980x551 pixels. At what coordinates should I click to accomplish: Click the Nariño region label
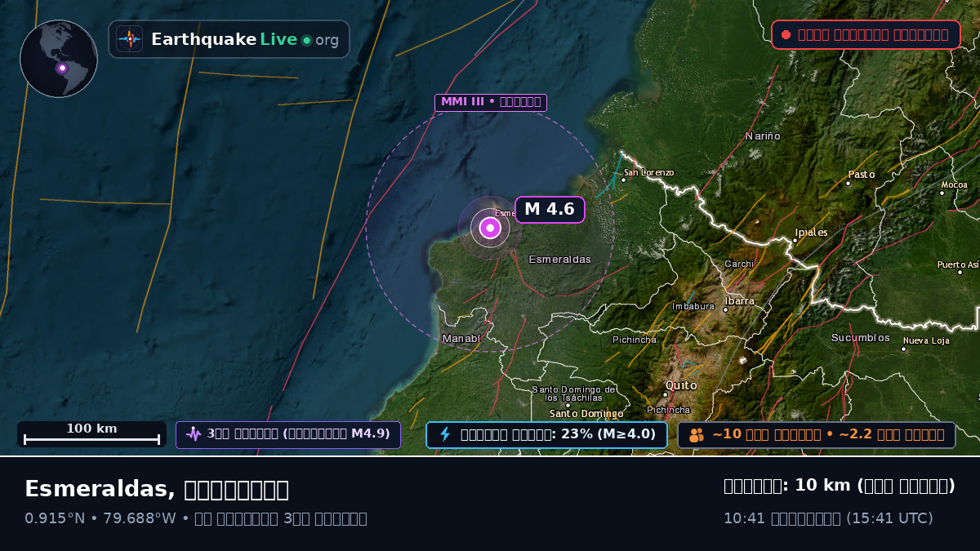[763, 136]
